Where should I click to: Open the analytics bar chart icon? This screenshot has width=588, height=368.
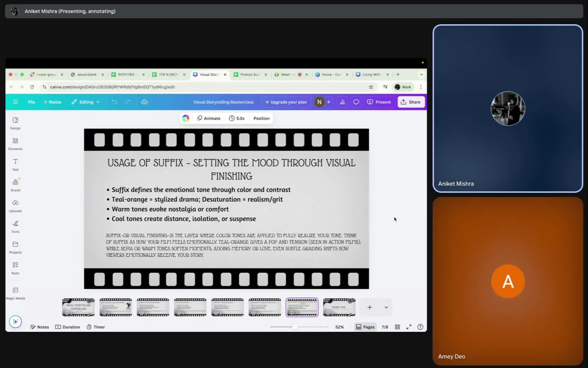[x=342, y=102]
